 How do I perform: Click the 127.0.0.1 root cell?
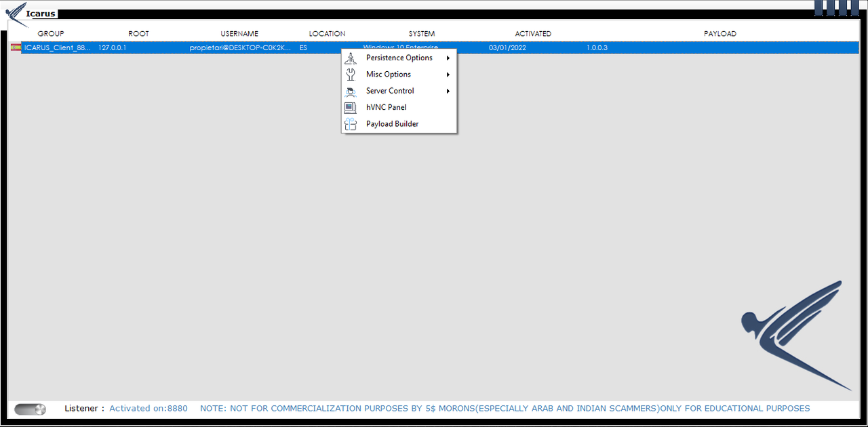[x=113, y=48]
